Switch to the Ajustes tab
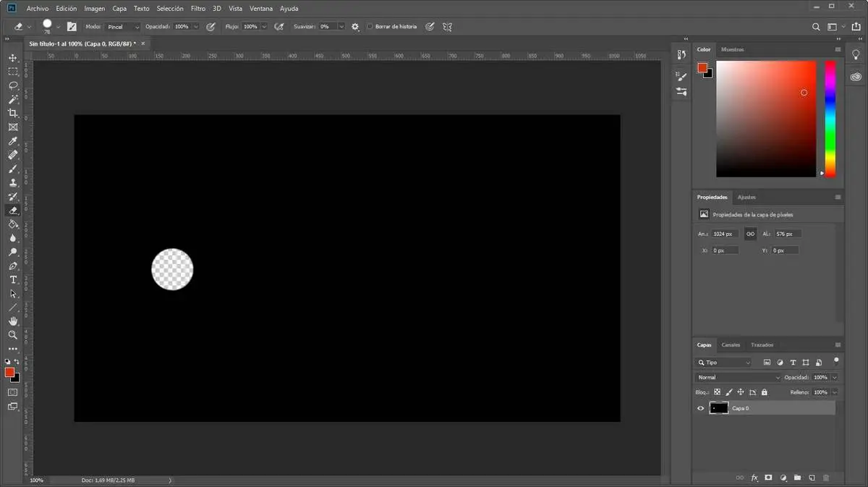This screenshot has width=868, height=487. click(746, 198)
